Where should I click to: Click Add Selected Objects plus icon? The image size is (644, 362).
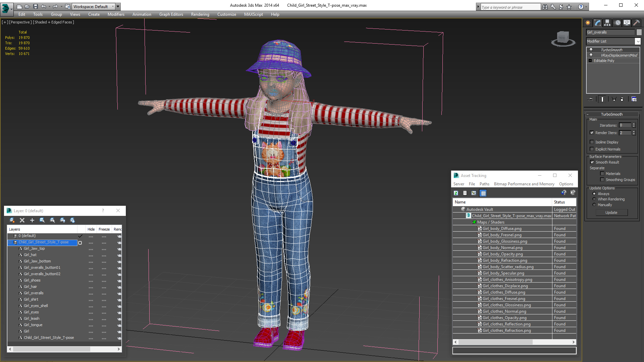click(x=32, y=220)
